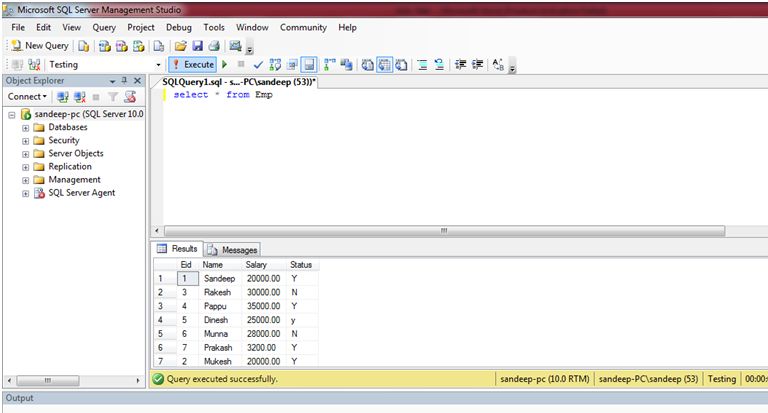Switch to Results to File

pyautogui.click(x=401, y=65)
